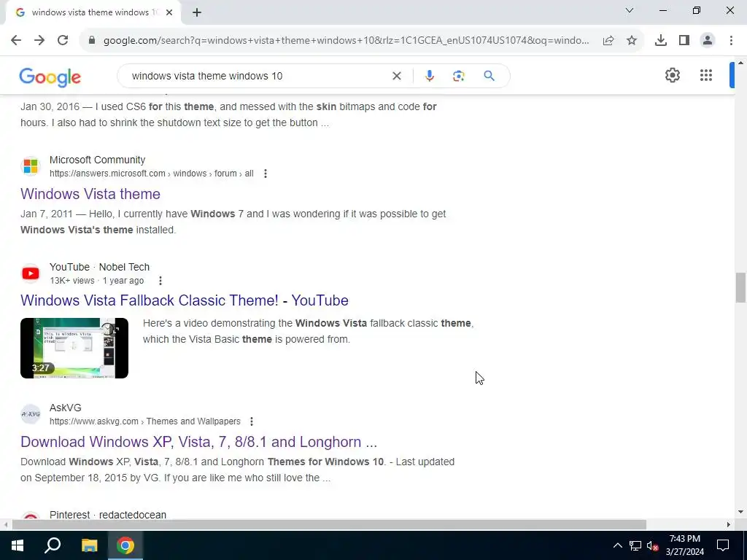Click the askvg.com breadcrumb URL
This screenshot has height=560, width=747.
[145, 421]
